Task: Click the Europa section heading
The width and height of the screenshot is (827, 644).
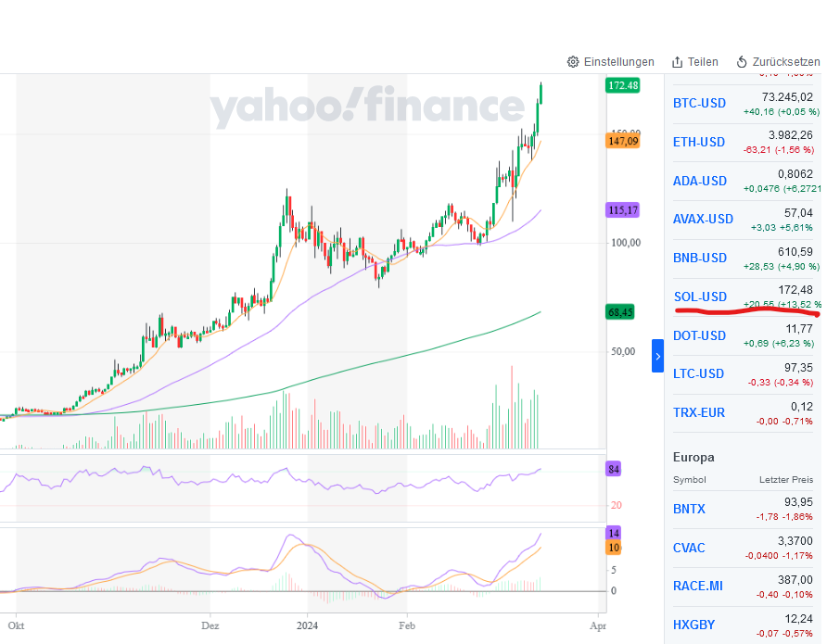Action: (x=693, y=458)
